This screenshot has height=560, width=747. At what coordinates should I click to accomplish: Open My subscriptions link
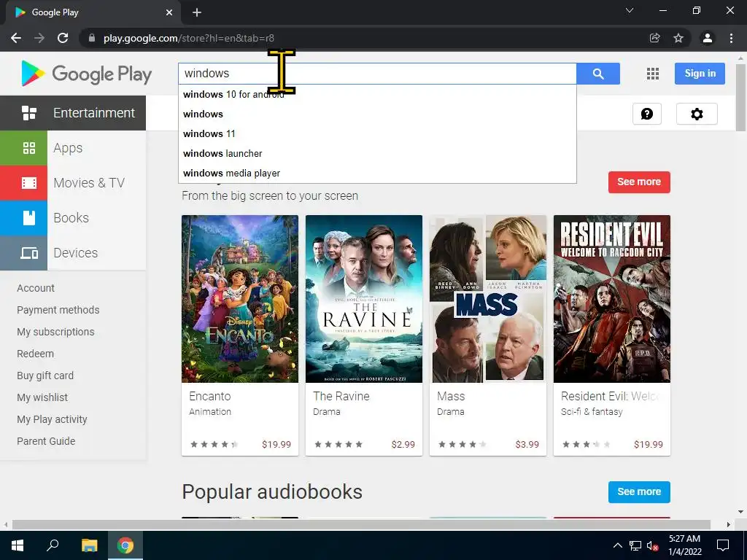tap(55, 332)
